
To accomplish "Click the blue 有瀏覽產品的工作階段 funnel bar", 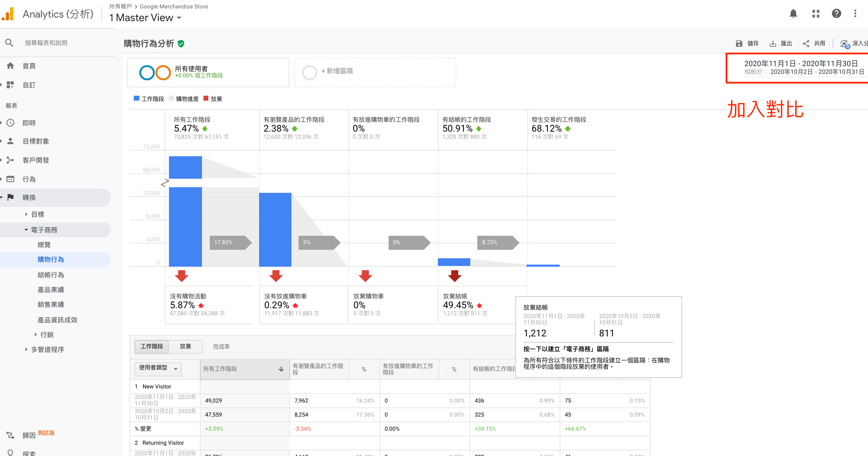I will click(275, 229).
